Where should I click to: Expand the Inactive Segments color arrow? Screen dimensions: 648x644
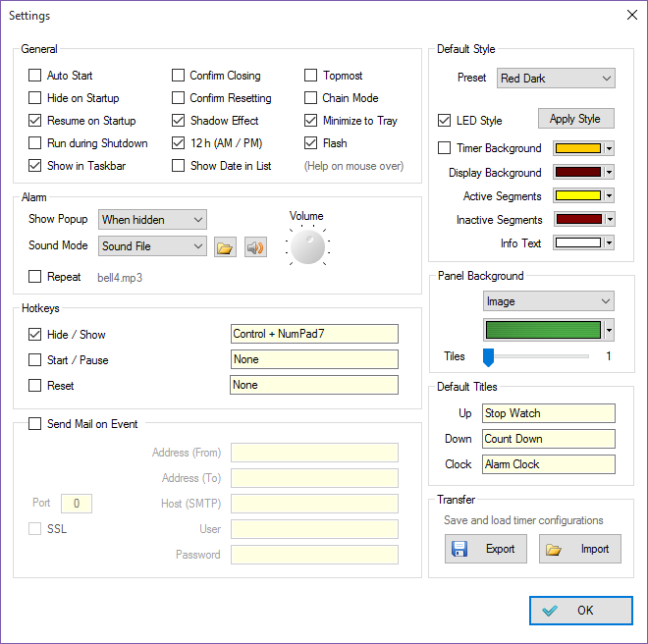pos(610,219)
